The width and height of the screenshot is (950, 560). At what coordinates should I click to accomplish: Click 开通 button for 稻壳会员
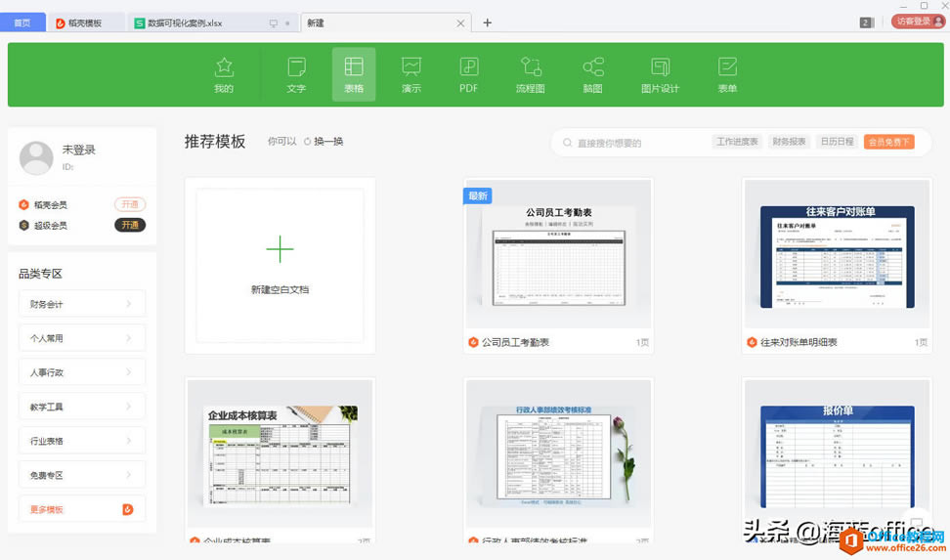[130, 204]
